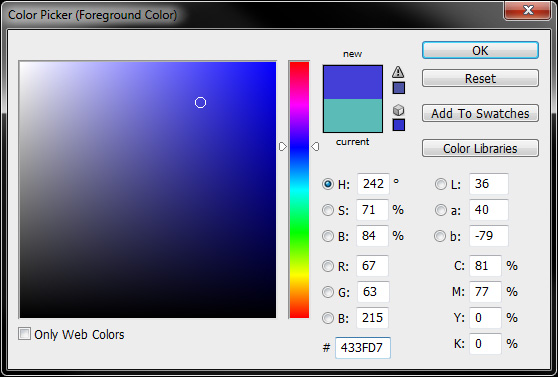Click the hue value field showing 242
Image resolution: width=558 pixels, height=377 pixels.
[x=373, y=184]
